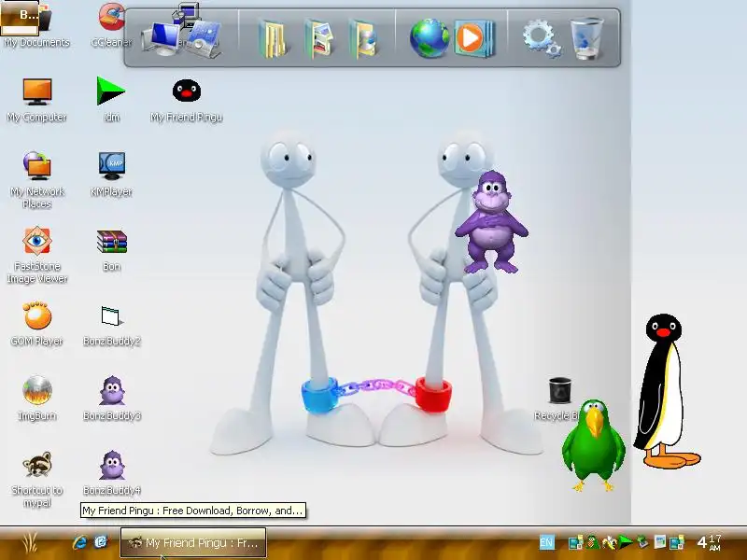Screen dimensions: 747x560
Task: Open the control panel dock icon
Action: point(203,39)
